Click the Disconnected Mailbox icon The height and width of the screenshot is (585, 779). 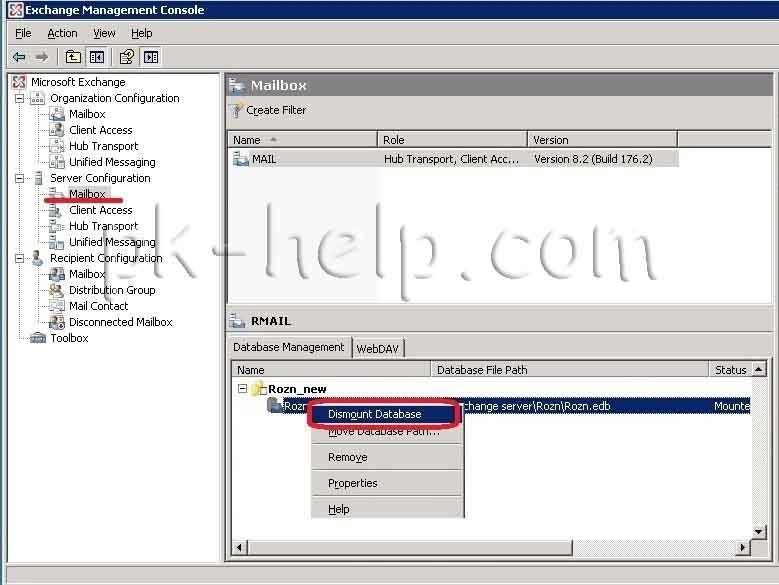pyautogui.click(x=57, y=322)
